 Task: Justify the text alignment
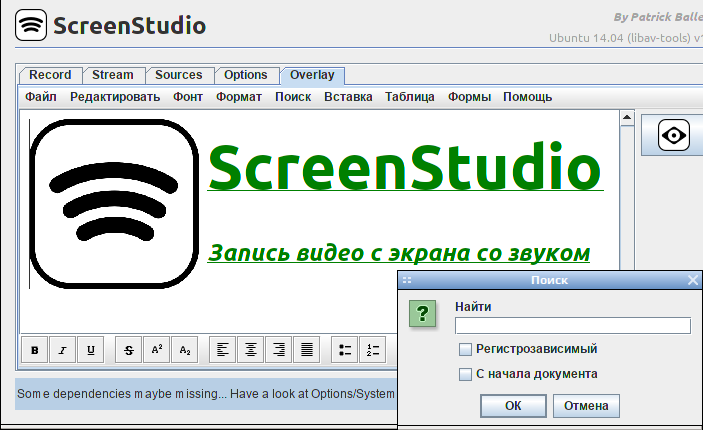pos(307,350)
